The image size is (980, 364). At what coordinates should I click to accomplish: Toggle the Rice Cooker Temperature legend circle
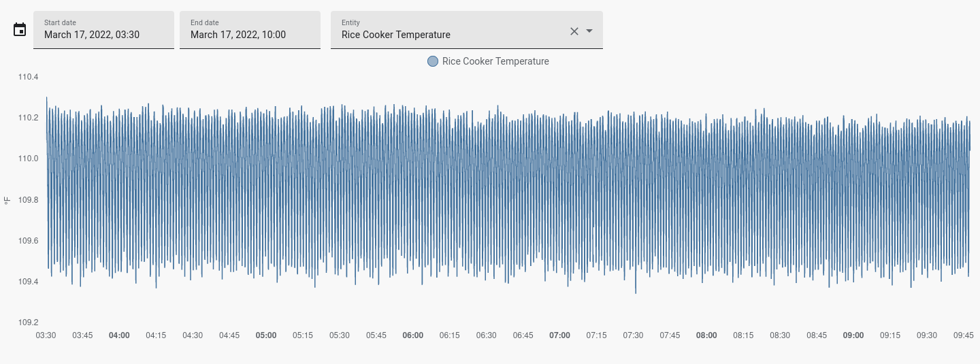(x=432, y=61)
